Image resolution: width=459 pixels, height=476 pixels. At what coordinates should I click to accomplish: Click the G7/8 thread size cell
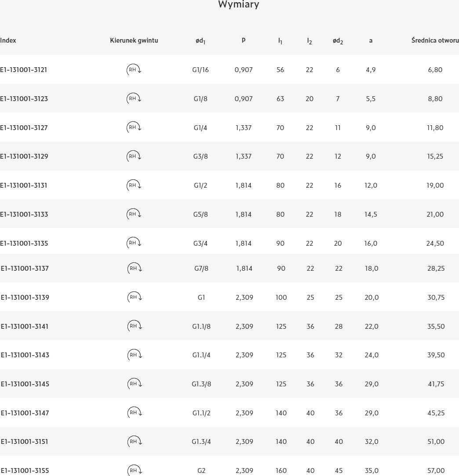click(x=201, y=268)
